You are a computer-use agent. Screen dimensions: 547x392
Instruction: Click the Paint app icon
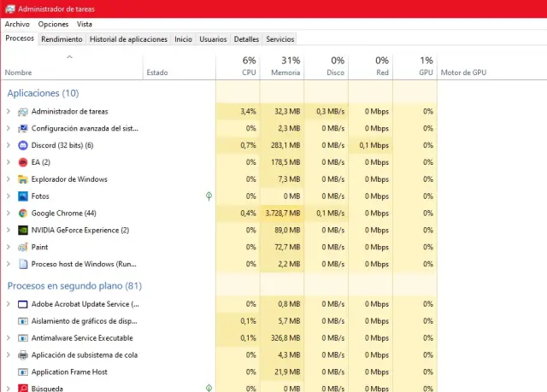click(x=23, y=247)
